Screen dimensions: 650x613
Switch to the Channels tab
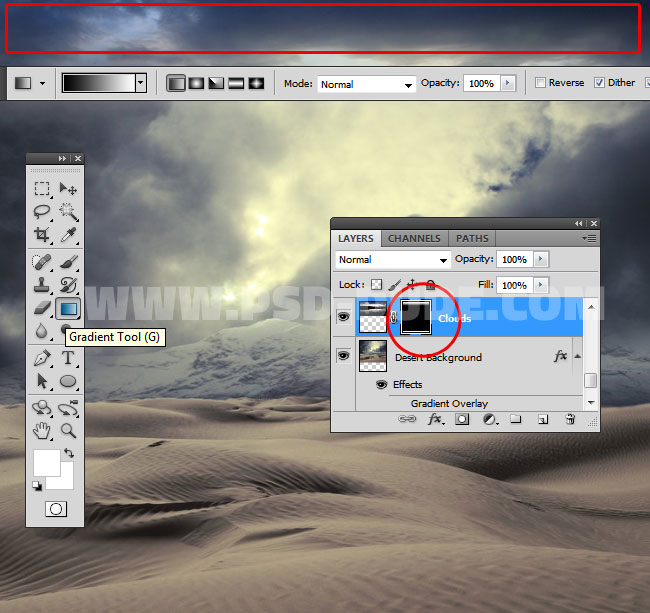(414, 238)
